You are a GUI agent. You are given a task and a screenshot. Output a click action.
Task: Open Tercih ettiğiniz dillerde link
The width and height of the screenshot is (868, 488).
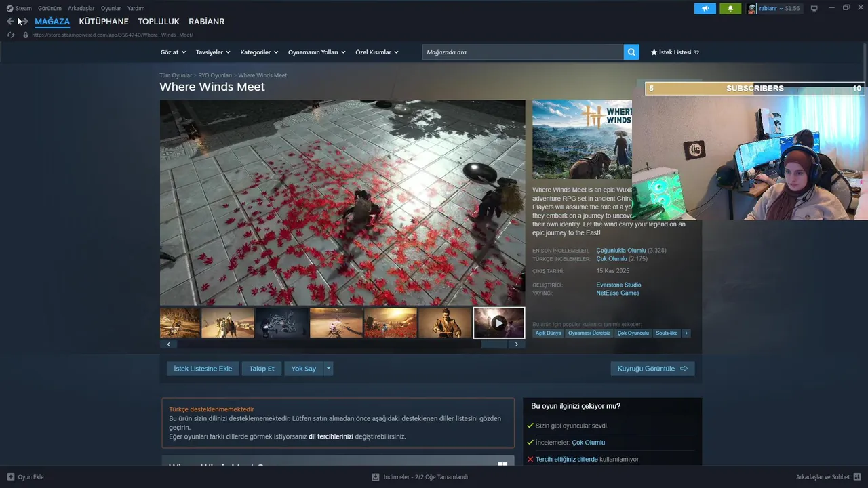click(567, 460)
